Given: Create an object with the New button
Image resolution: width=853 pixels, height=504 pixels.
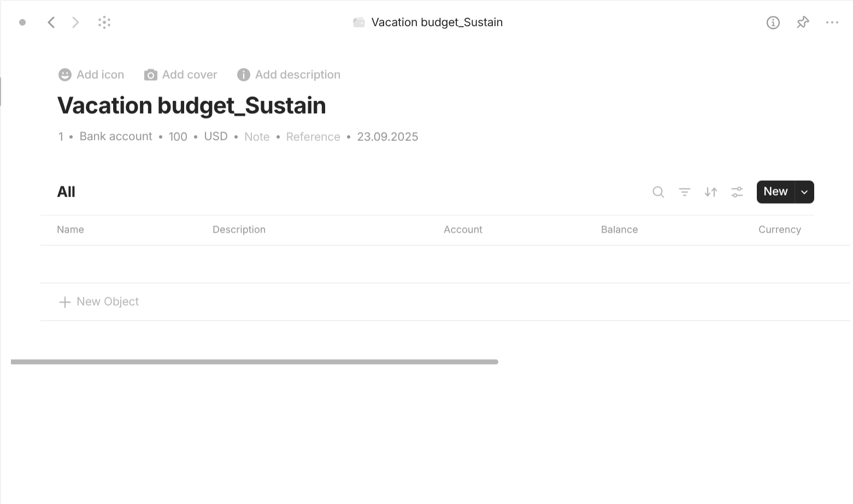Looking at the screenshot, I should click(x=775, y=192).
